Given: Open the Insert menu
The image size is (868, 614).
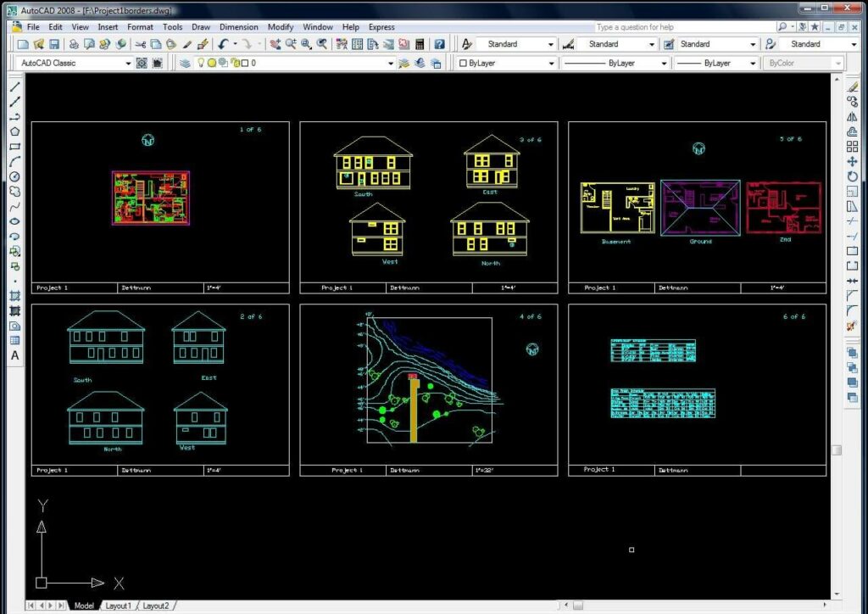Looking at the screenshot, I should click(x=108, y=26).
